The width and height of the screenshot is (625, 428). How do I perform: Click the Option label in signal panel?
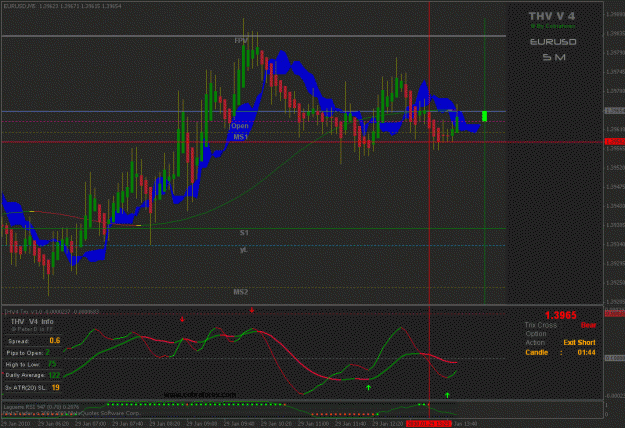tap(536, 334)
